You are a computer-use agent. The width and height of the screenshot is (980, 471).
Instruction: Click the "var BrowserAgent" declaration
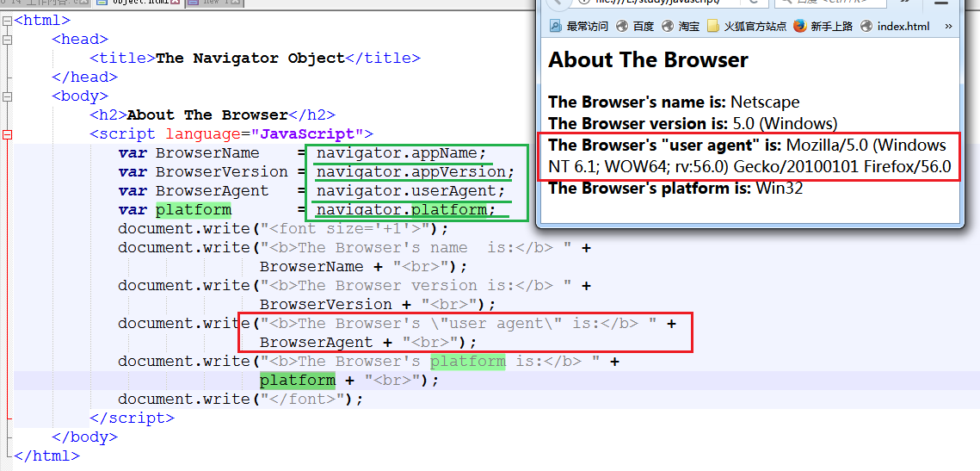click(193, 191)
